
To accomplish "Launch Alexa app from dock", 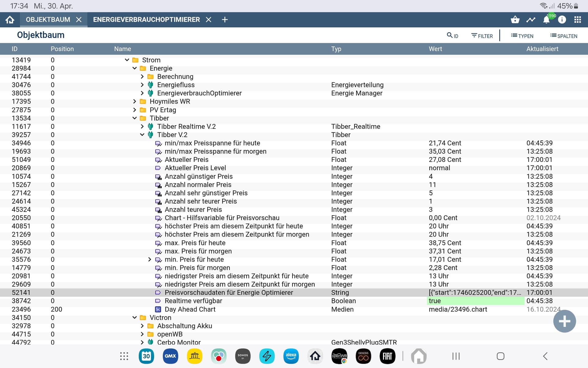I will click(x=291, y=356).
